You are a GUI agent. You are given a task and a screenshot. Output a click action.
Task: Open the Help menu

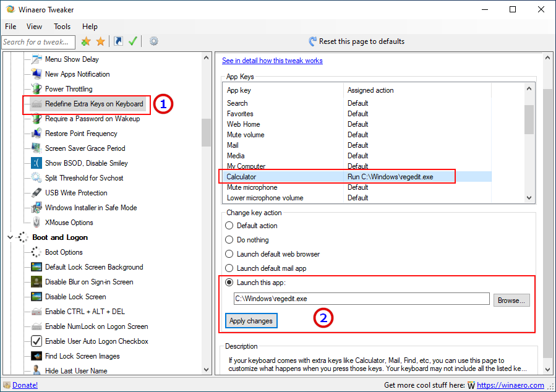(90, 27)
